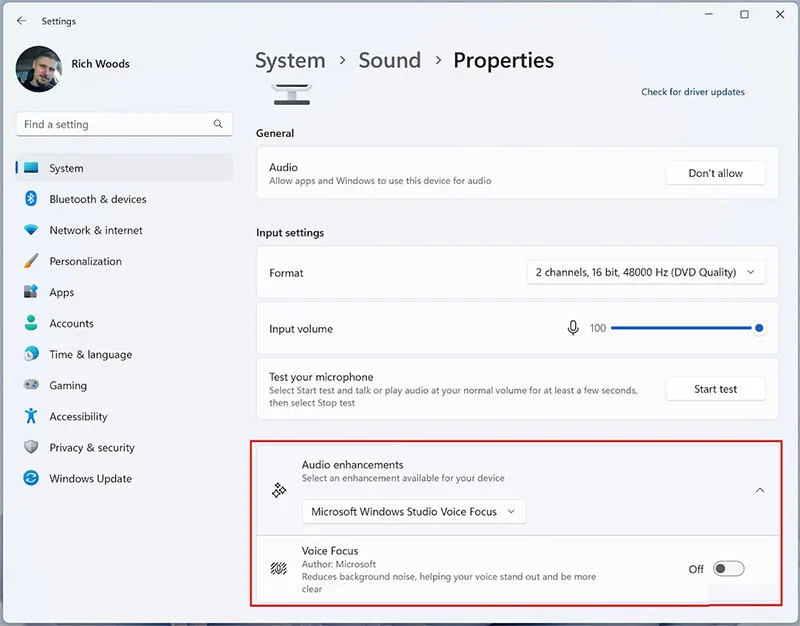
Task: Open the Format dropdown
Action: point(646,272)
